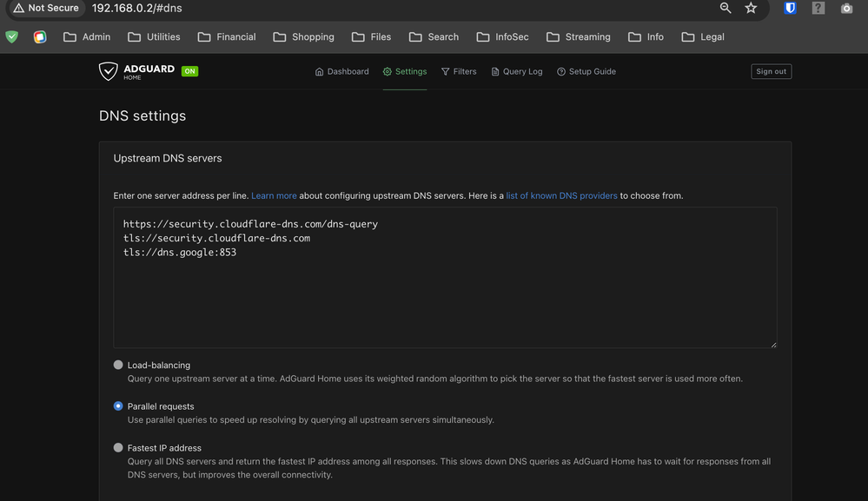
Task: Select the Load-balancing radio option
Action: 118,365
